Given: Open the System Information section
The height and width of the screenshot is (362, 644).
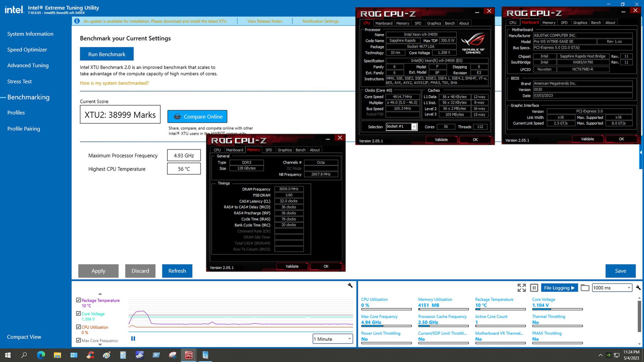Looking at the screenshot, I should 30,34.
